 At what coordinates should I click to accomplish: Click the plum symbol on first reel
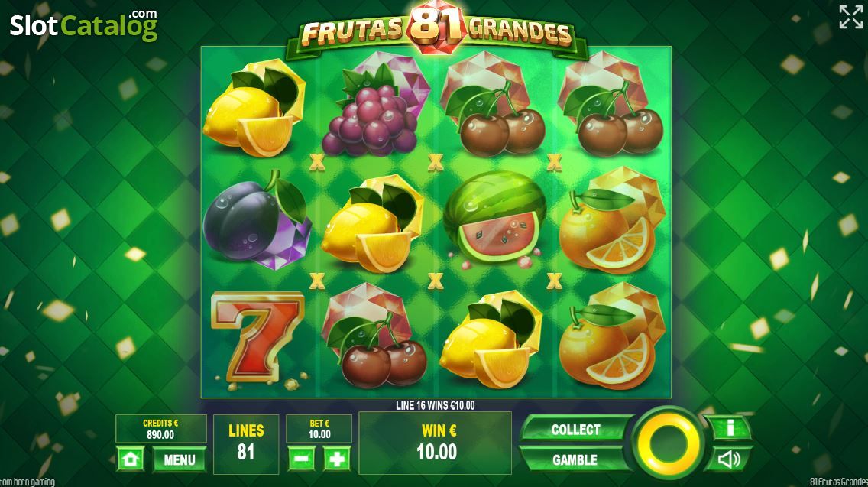click(256, 220)
